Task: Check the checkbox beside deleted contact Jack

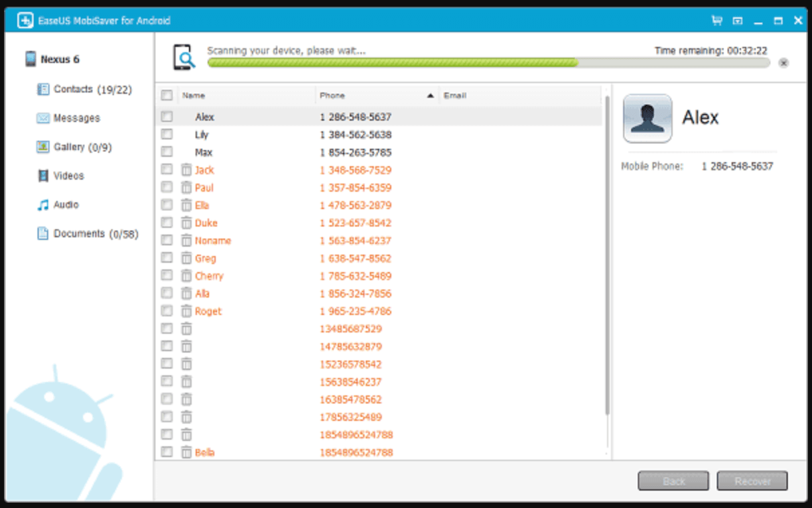Action: (166, 170)
